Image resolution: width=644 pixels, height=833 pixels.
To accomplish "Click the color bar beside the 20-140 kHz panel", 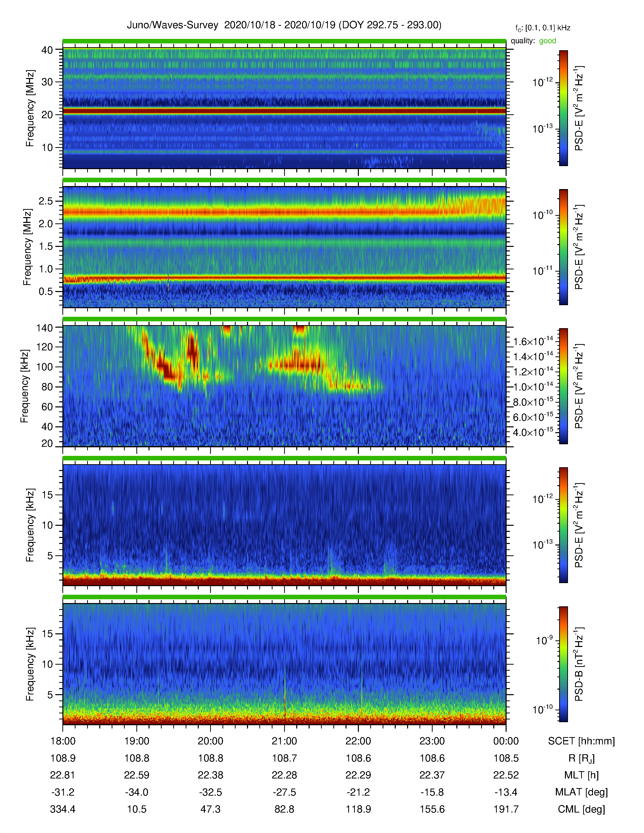I will [563, 386].
